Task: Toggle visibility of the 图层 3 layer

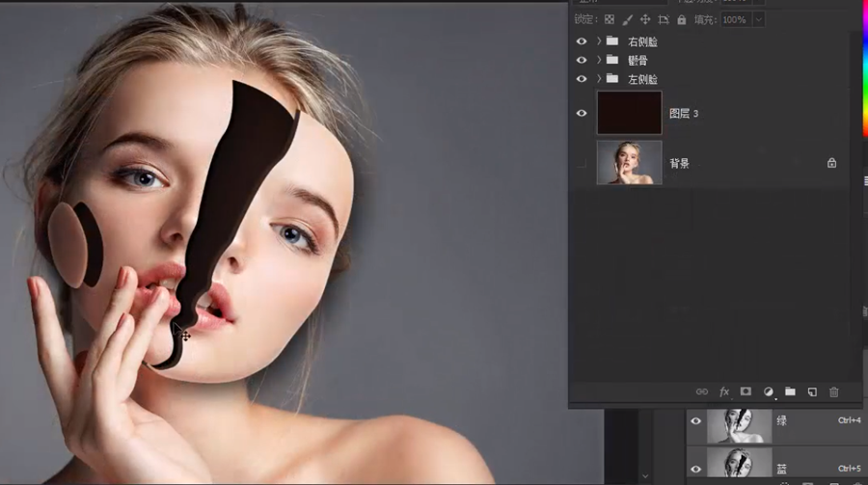Action: pos(581,113)
